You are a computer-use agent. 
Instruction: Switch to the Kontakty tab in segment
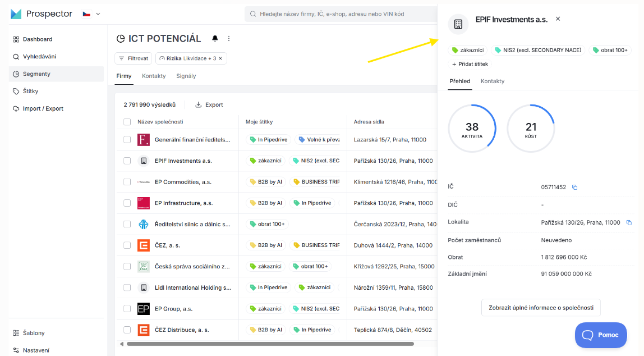point(154,76)
